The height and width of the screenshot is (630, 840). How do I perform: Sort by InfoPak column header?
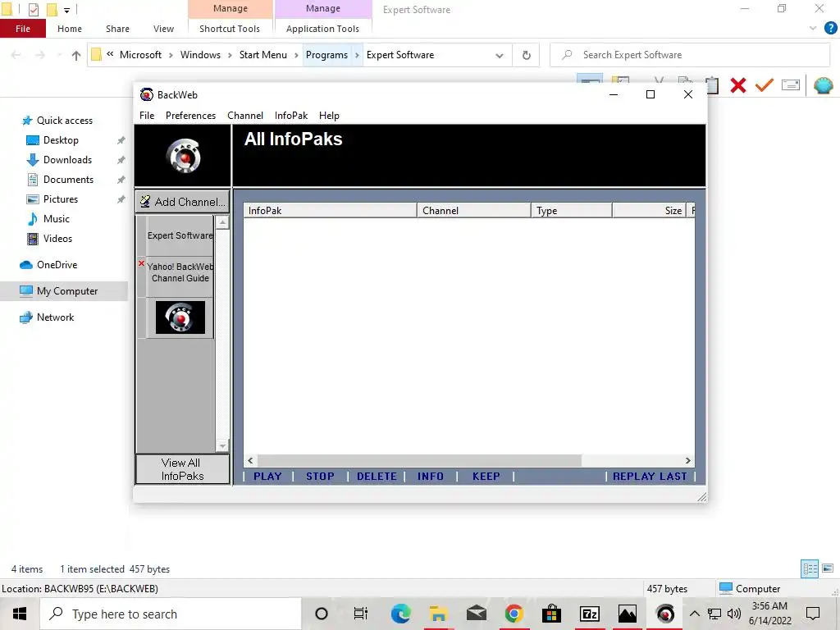pyautogui.click(x=330, y=211)
